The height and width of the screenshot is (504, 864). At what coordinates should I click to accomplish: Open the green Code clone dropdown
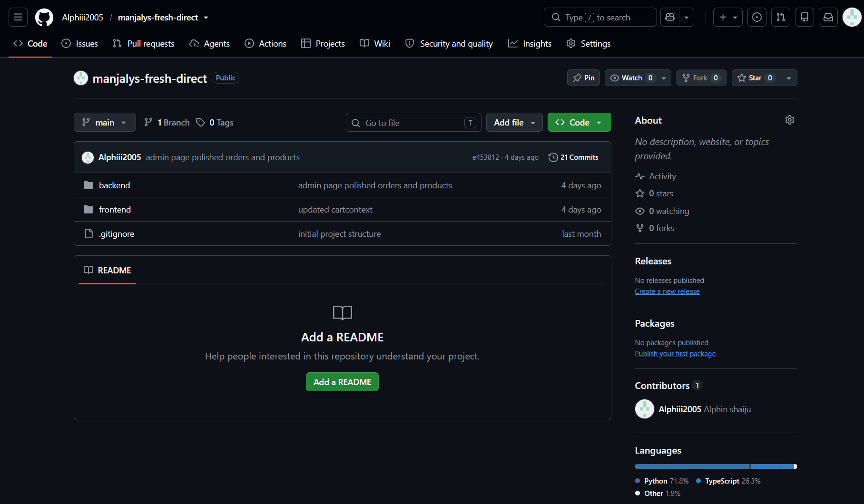579,123
